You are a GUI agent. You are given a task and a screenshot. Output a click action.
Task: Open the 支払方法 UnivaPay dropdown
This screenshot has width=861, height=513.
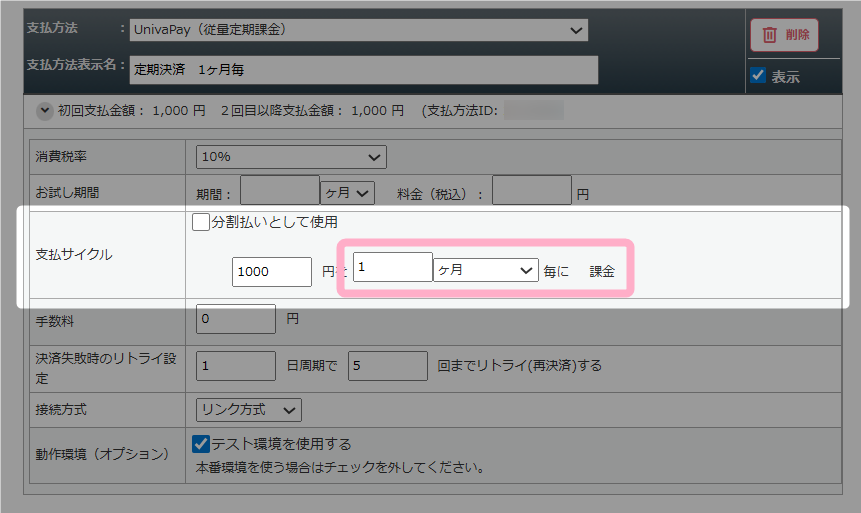point(358,30)
